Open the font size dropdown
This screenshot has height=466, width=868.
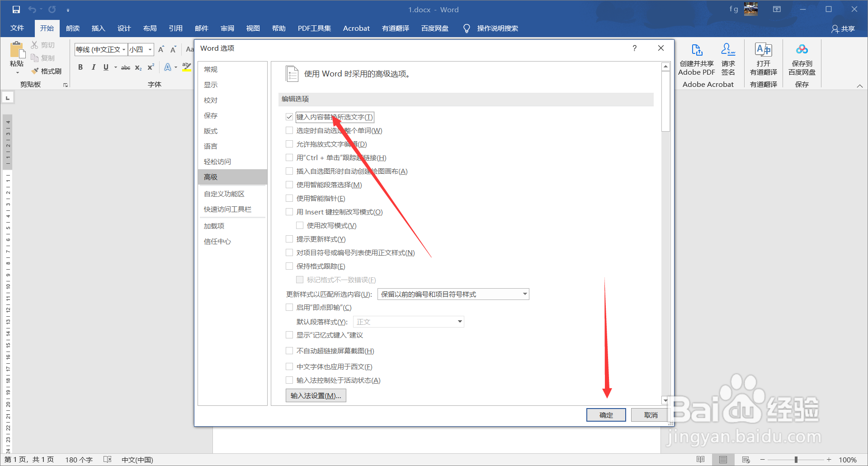(150, 50)
